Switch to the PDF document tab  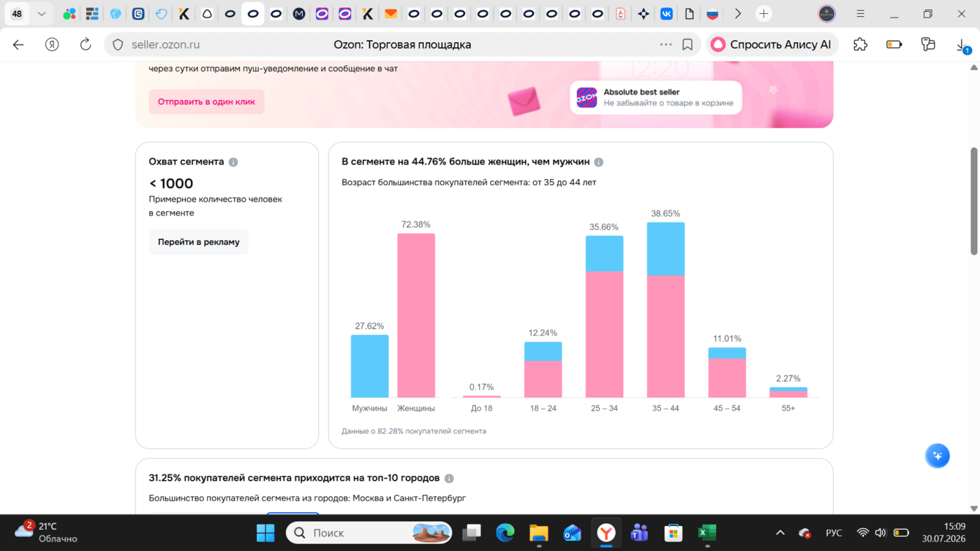click(621, 14)
